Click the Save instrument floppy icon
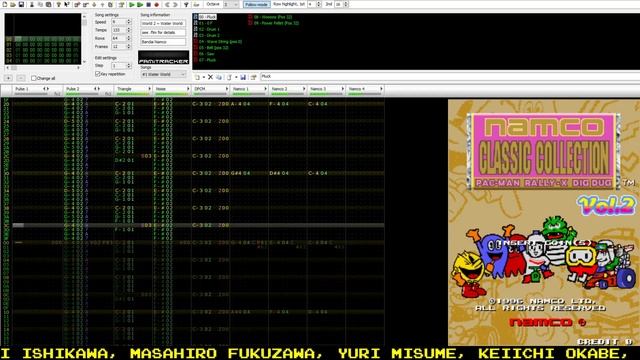The width and height of the screenshot is (640, 360). [243, 77]
